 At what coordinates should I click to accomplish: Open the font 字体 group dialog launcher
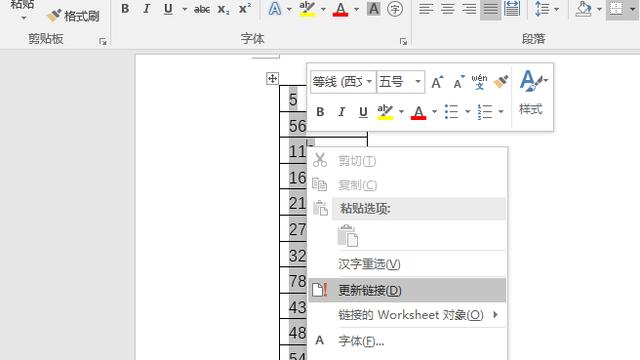coord(403,41)
